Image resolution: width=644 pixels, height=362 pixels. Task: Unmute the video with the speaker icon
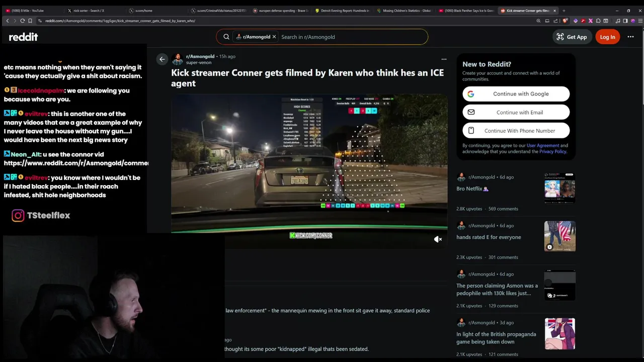(x=438, y=239)
